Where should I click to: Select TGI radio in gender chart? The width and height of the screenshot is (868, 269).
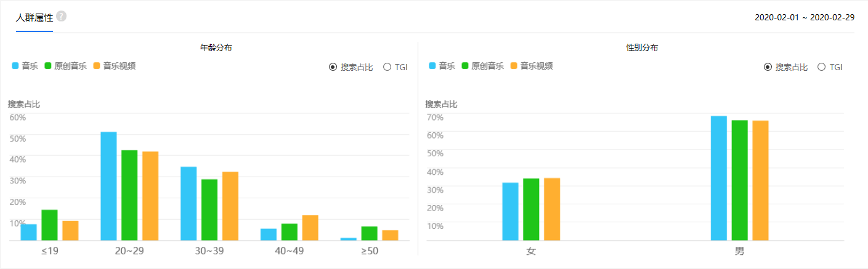click(x=822, y=67)
